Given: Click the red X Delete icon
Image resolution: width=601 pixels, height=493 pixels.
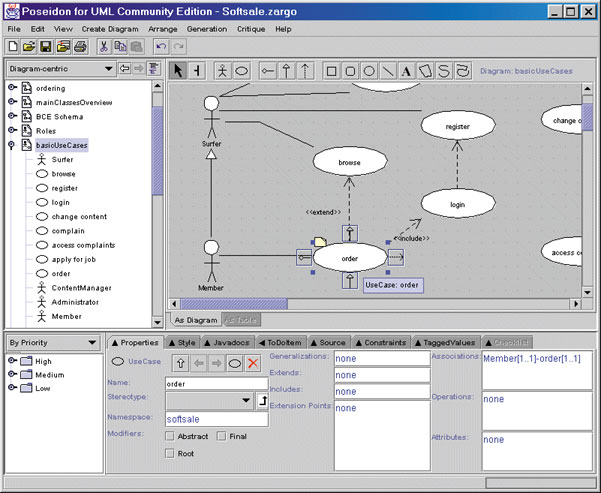Looking at the screenshot, I should click(x=253, y=363).
